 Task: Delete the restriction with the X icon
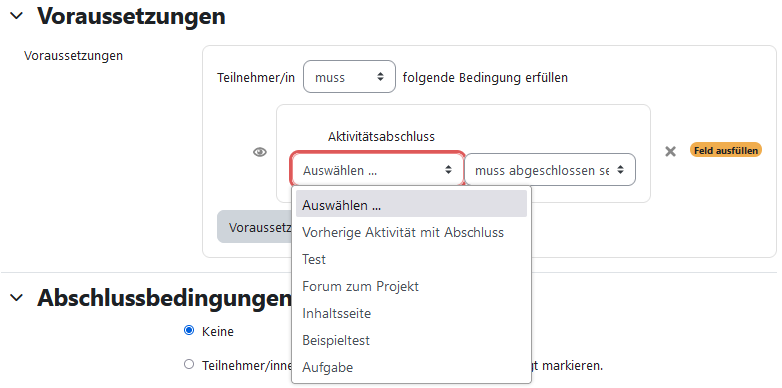pos(670,151)
